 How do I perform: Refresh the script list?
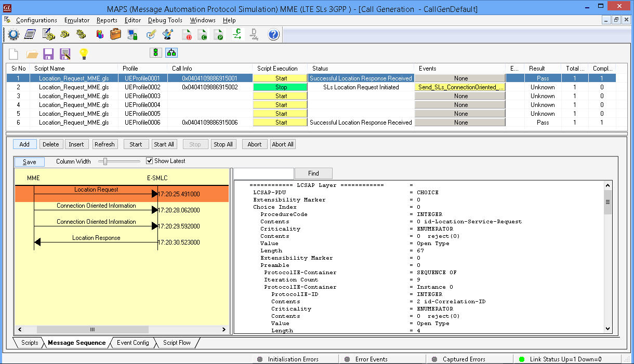104,144
